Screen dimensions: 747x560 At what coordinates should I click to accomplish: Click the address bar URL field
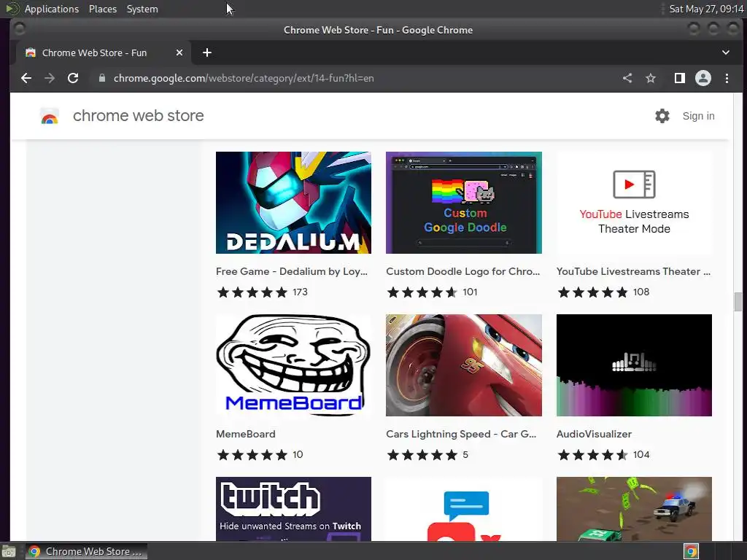pos(352,78)
